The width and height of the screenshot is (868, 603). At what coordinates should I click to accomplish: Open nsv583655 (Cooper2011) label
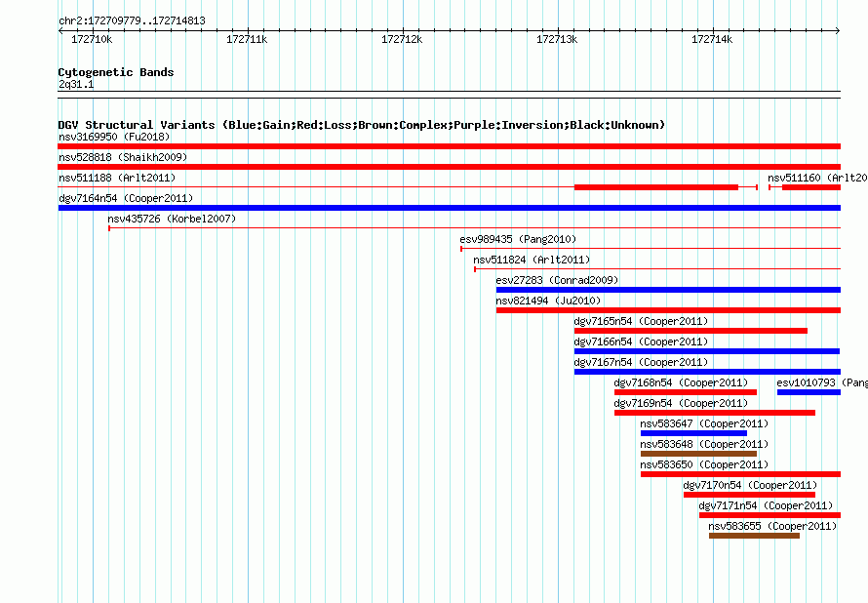coord(772,526)
